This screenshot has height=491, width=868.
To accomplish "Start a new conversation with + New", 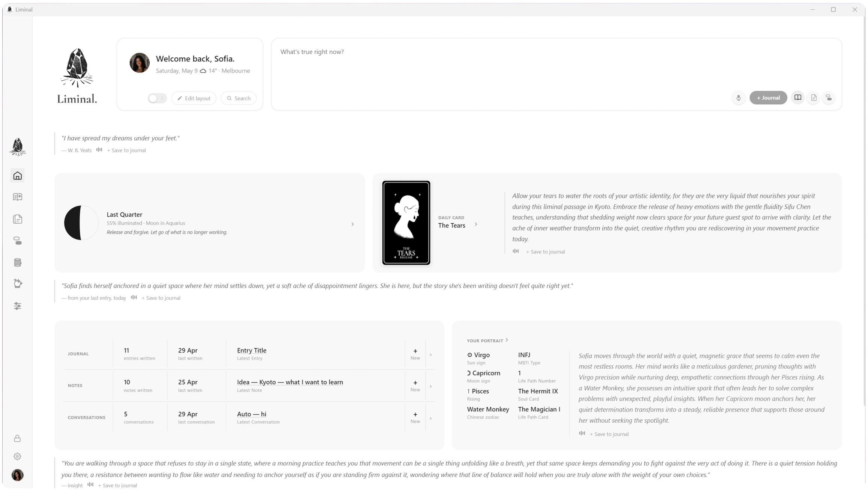I will coord(415,417).
